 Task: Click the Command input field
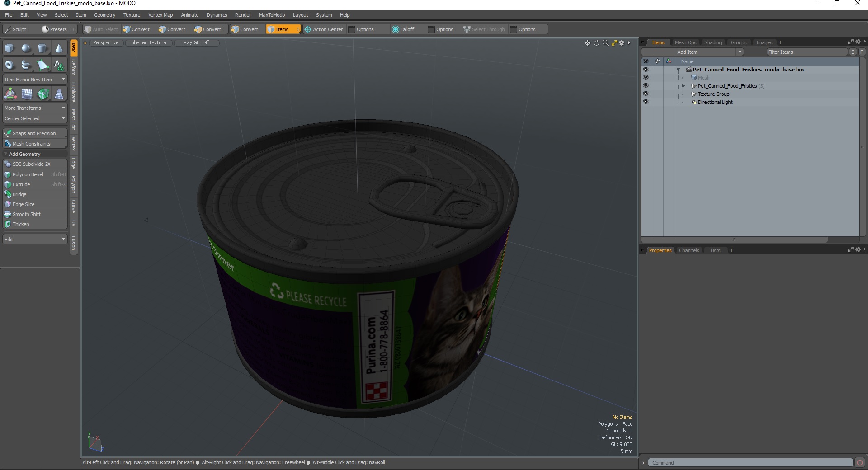click(750, 462)
